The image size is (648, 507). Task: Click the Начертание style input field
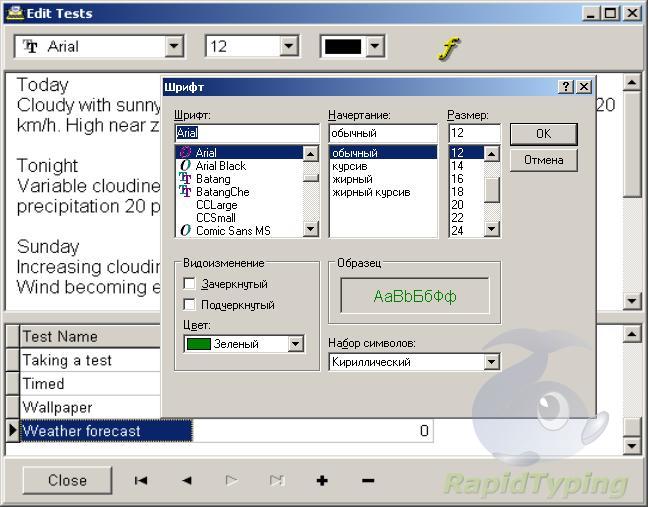(x=383, y=133)
